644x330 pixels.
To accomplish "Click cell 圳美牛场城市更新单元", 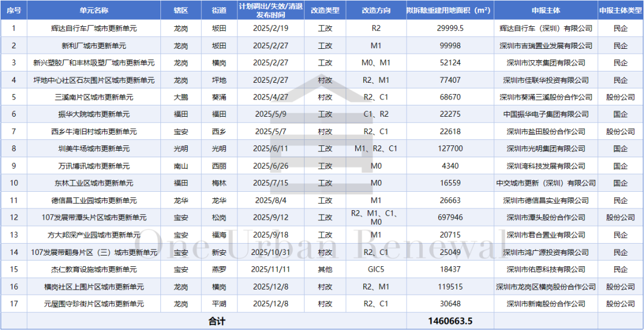I will coord(94,149).
